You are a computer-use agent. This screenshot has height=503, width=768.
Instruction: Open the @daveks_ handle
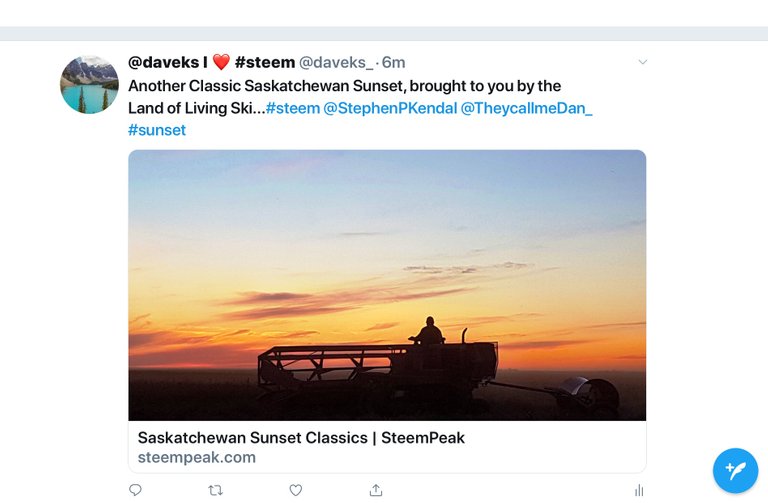(x=335, y=62)
